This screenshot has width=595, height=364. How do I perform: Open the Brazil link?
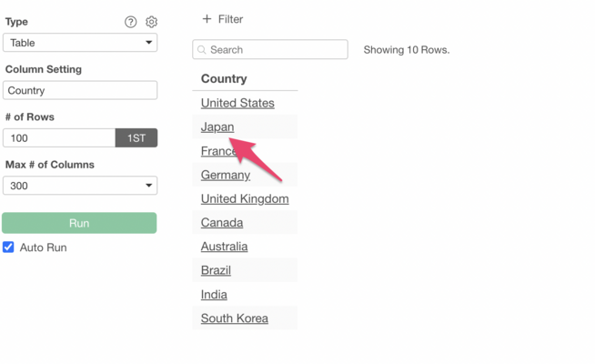pos(216,270)
